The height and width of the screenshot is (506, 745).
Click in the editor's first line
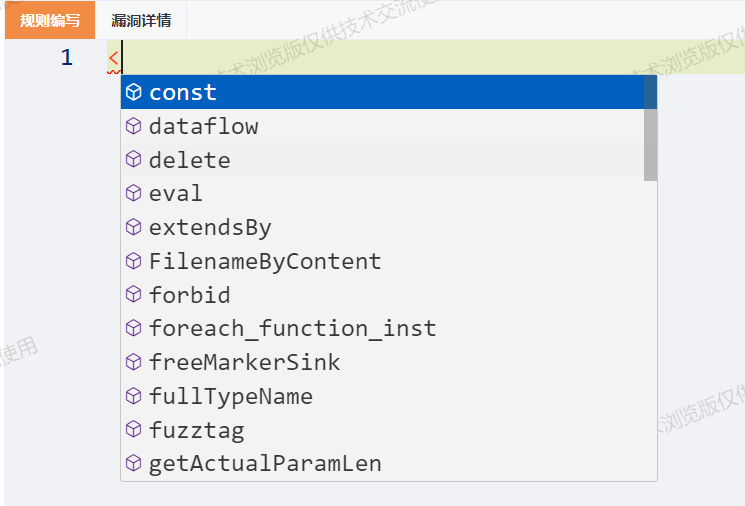(426, 57)
